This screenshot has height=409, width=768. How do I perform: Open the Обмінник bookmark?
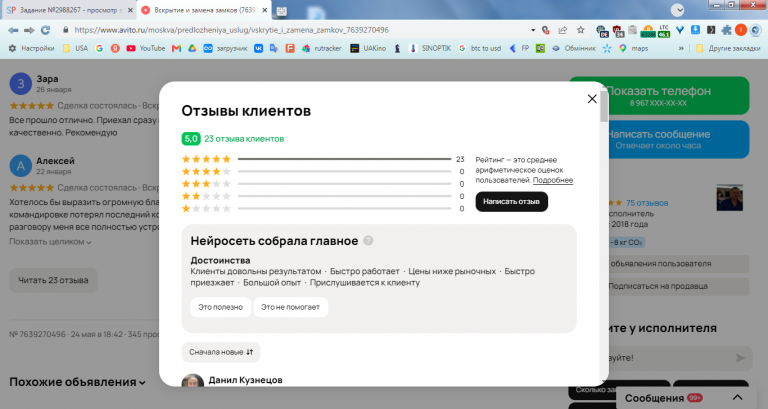574,48
